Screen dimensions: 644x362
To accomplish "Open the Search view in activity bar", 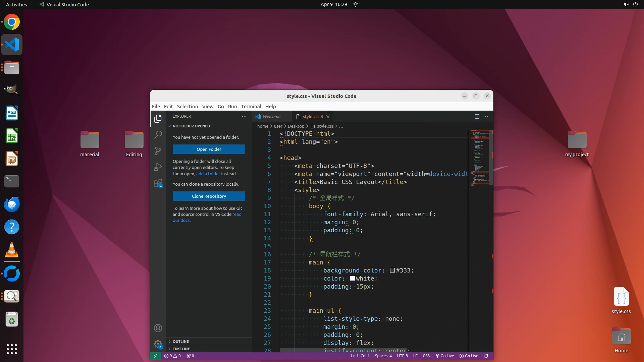I will point(158,135).
